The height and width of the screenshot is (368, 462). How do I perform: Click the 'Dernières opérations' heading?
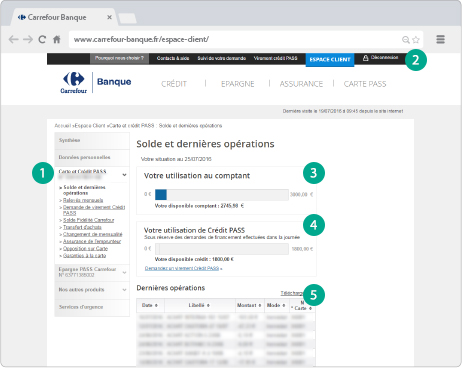pyautogui.click(x=171, y=288)
